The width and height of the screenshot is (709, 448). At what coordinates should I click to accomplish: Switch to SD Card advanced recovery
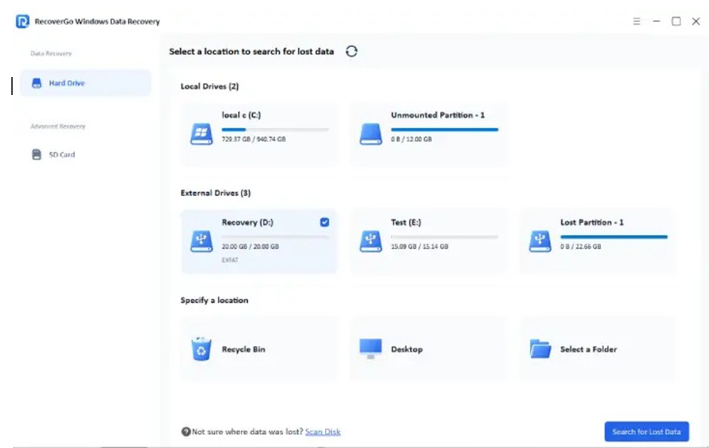(62, 155)
